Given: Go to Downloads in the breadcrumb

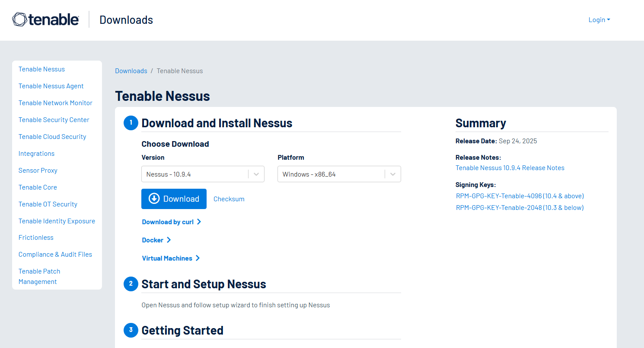Looking at the screenshot, I should [131, 71].
